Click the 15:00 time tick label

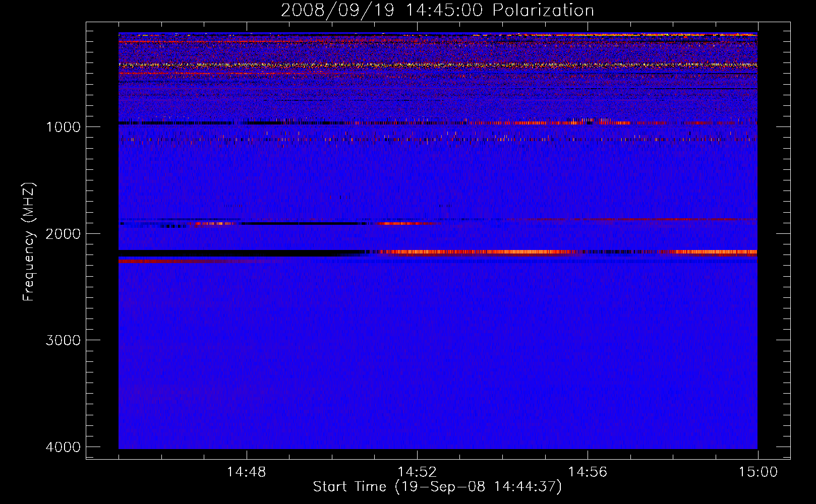pyautogui.click(x=758, y=472)
